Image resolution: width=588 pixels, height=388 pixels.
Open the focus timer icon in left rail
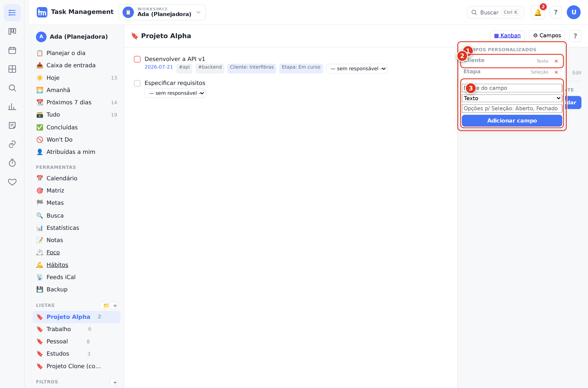12,163
